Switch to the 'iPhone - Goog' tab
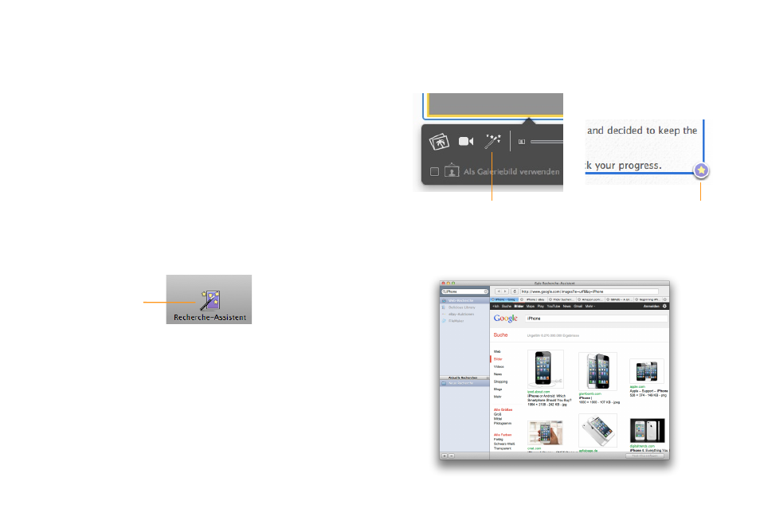This screenshot has height=532, width=760. point(504,300)
